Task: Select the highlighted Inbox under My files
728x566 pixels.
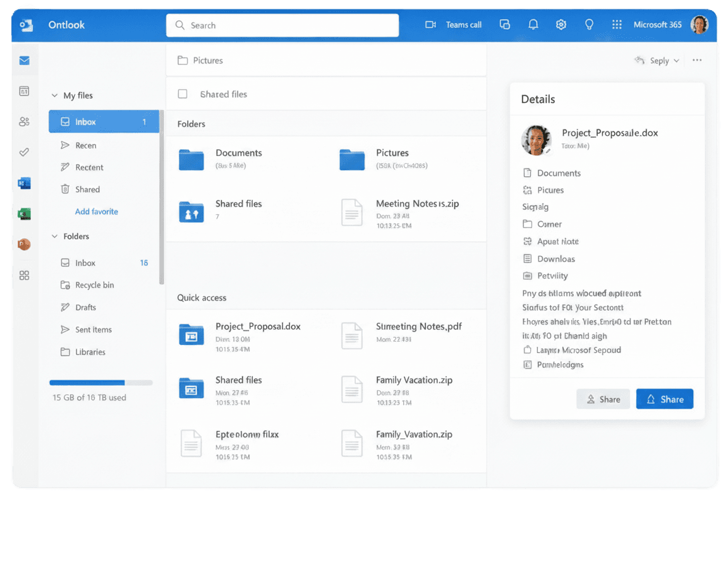Action: click(x=104, y=121)
